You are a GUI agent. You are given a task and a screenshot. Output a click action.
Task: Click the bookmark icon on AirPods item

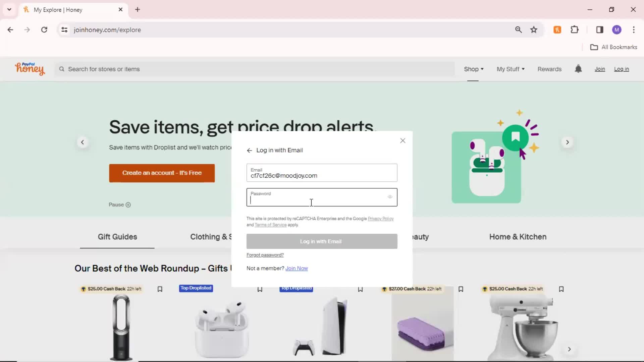(260, 289)
